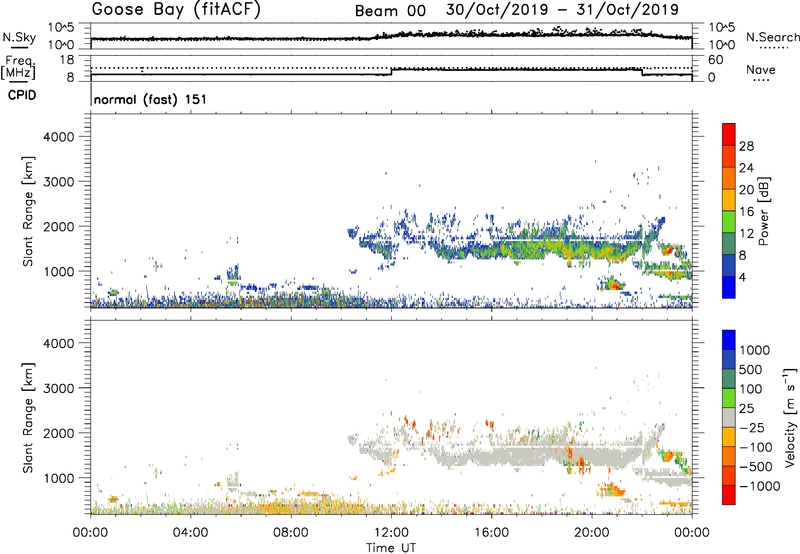Click the '08:00' time axis label
The height and width of the screenshot is (554, 800).
pyautogui.click(x=291, y=533)
